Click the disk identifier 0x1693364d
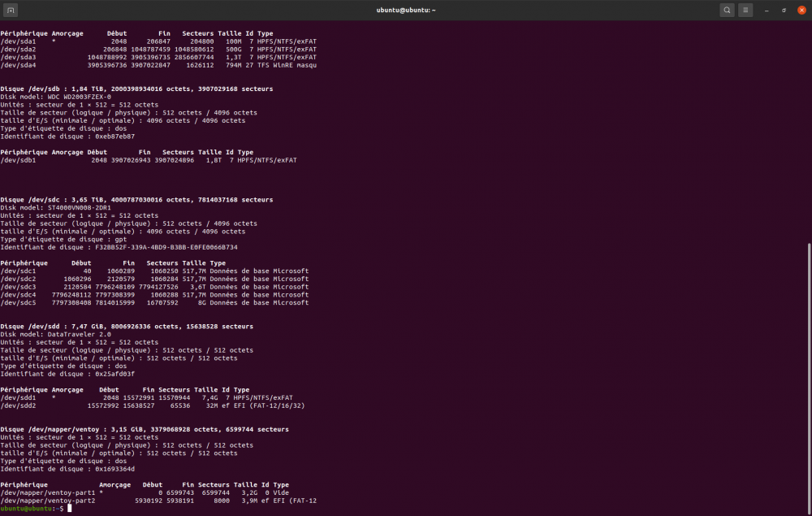 pyautogui.click(x=115, y=469)
